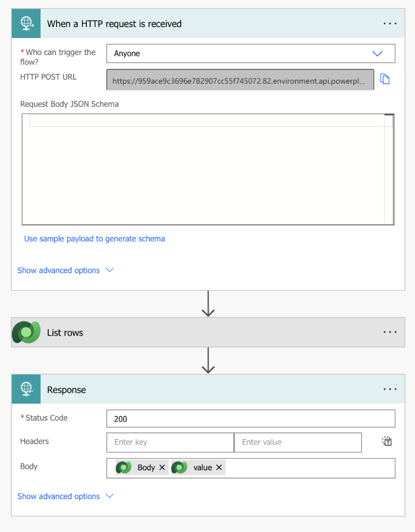
Task: Click the Response advanced options chevron
Action: pyautogui.click(x=109, y=496)
